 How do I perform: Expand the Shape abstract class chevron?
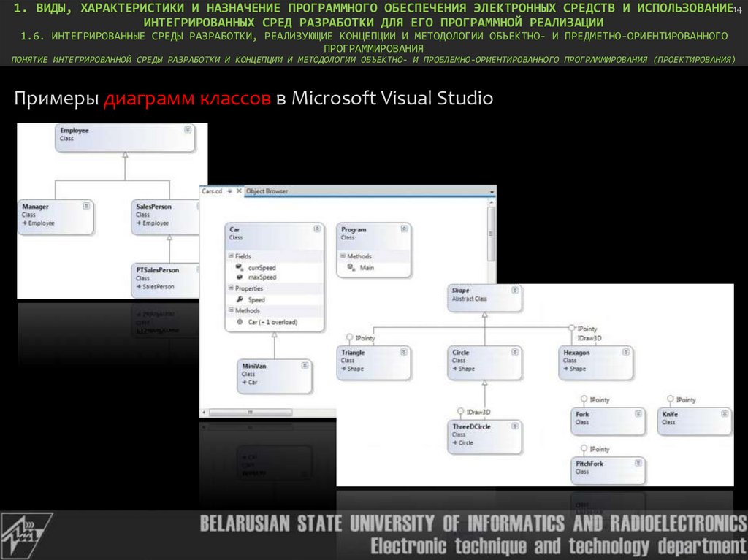point(515,290)
